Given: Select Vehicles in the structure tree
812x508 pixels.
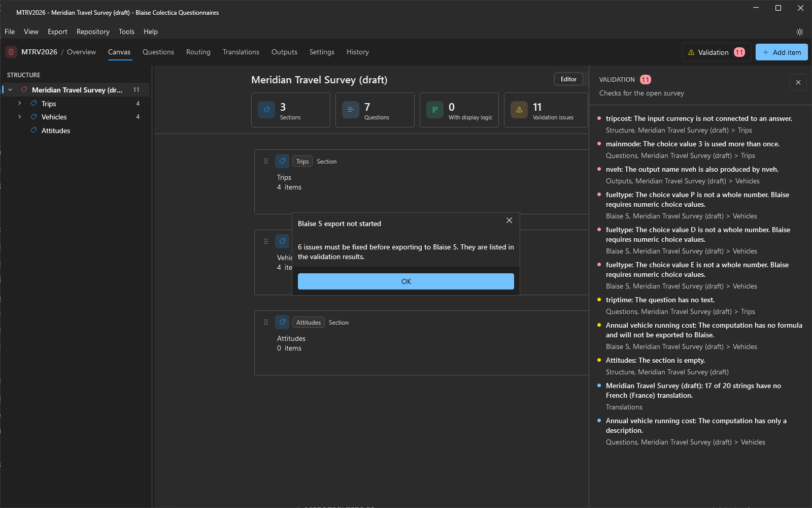Looking at the screenshot, I should click(76, 117).
